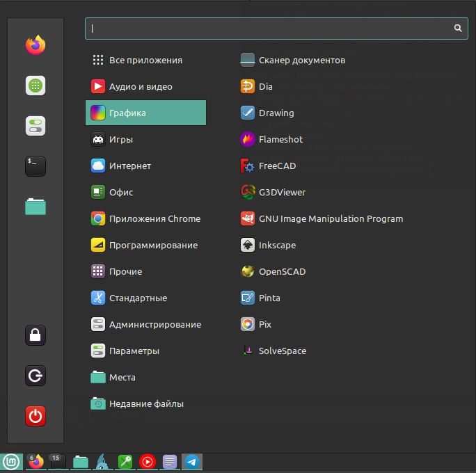Open the 'Параметры' category

[x=145, y=351]
